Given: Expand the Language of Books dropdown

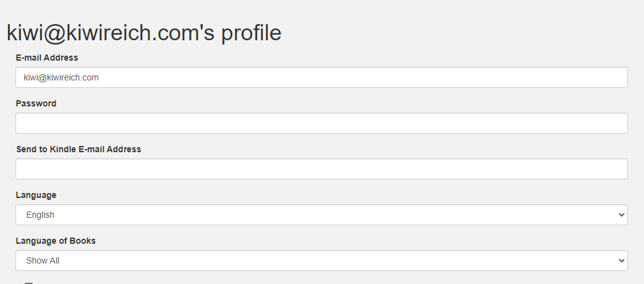Looking at the screenshot, I should click(x=321, y=260).
